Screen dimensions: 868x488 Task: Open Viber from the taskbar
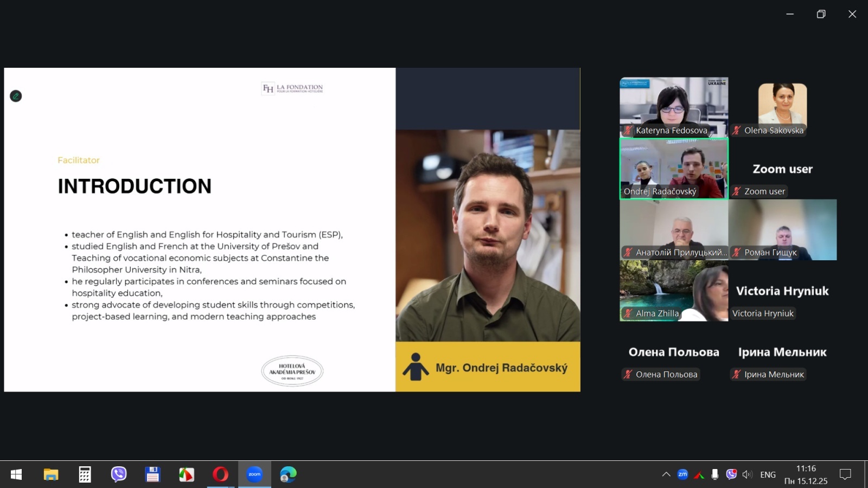click(x=118, y=474)
